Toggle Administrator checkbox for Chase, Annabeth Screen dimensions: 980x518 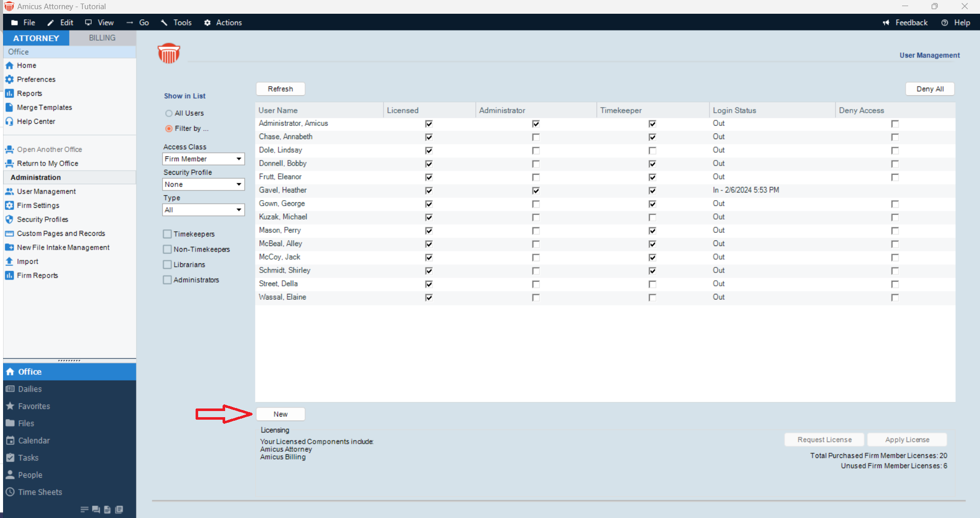pos(536,138)
